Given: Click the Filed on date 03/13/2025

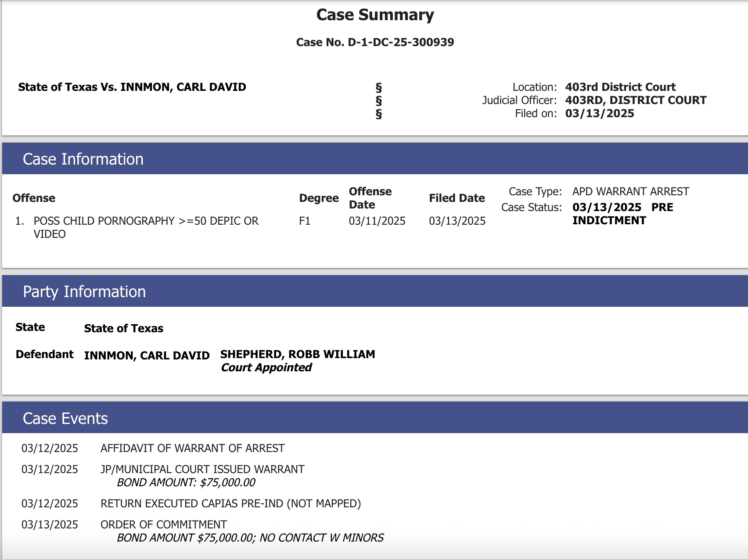Looking at the screenshot, I should [x=600, y=113].
